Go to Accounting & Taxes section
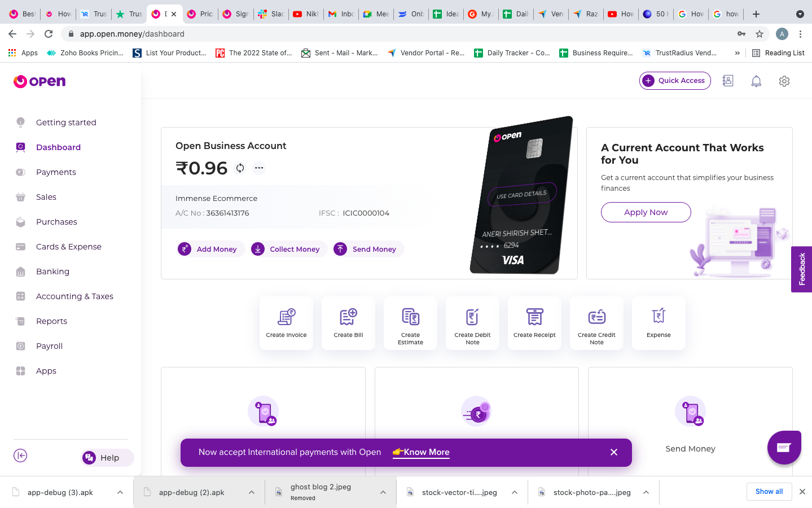Viewport: 812px width, 508px height. point(74,296)
